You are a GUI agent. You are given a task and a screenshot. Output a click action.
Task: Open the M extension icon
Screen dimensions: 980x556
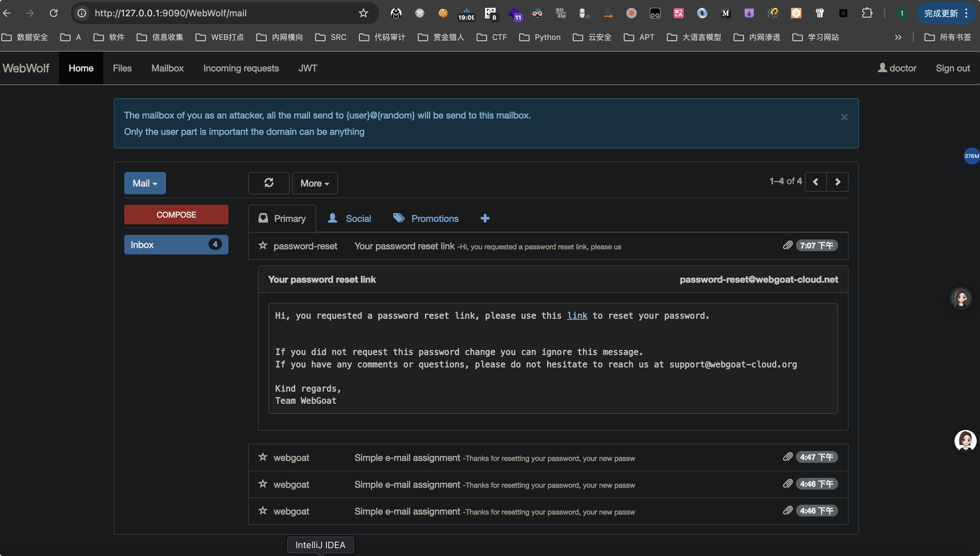pyautogui.click(x=725, y=13)
